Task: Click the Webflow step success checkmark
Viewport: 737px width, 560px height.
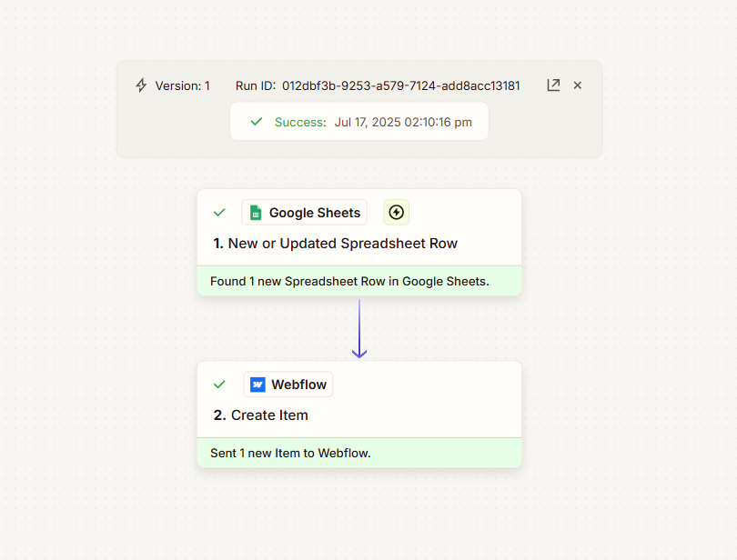Action: click(x=219, y=385)
